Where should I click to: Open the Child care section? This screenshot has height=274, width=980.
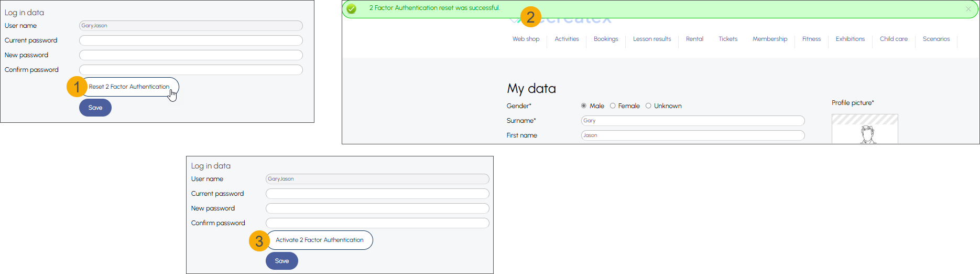point(894,39)
